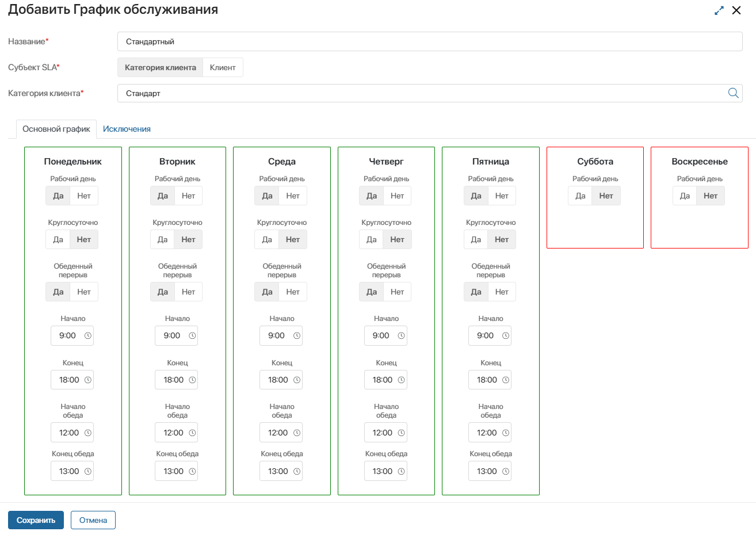Screen dimensions: 756x535
Task: Click the Вторник Конец time value 18:00
Action: click(x=174, y=380)
